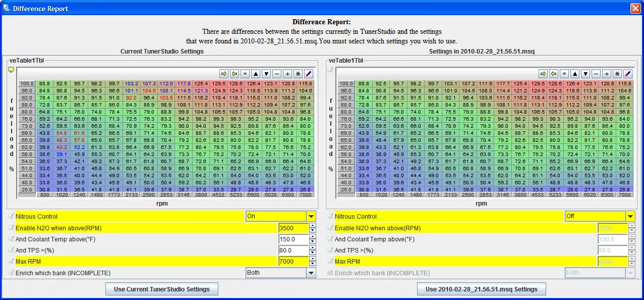The image size is (644, 300).
Task: Increase left Max RPM with spinner up arrow
Action: [x=313, y=259]
